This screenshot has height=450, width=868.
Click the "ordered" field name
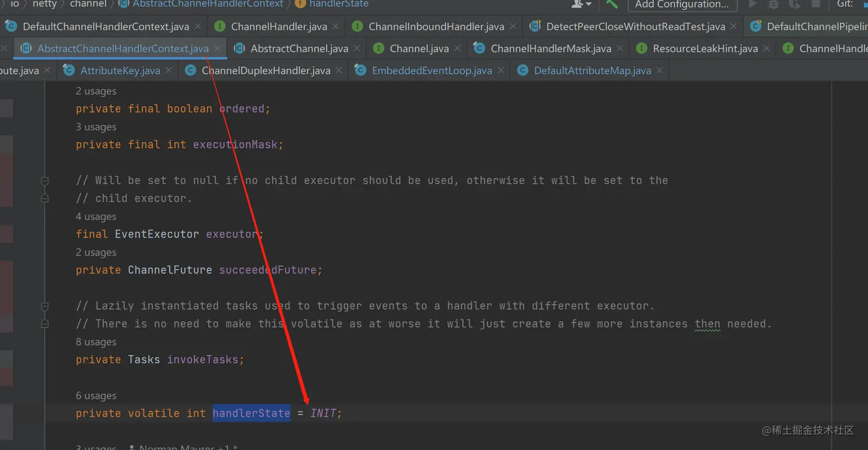[x=242, y=109]
